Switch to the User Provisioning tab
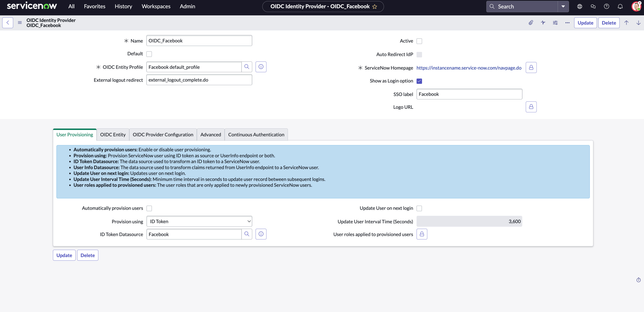Screen dimensions: 644x312 point(75,135)
